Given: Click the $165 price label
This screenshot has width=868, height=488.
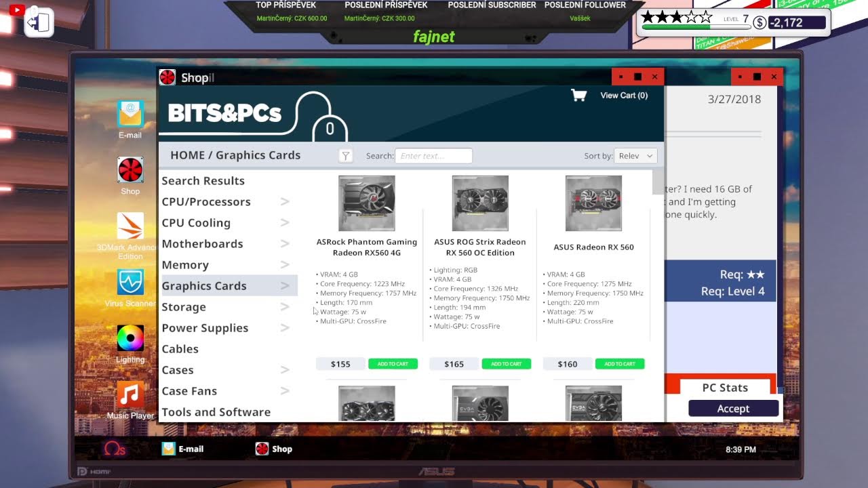Looking at the screenshot, I should tap(454, 364).
